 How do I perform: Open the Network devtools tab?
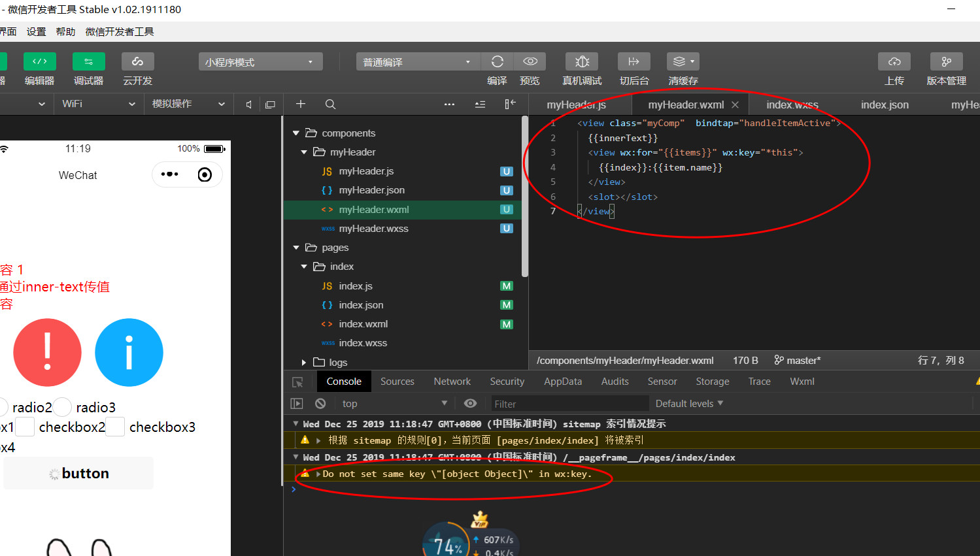452,382
